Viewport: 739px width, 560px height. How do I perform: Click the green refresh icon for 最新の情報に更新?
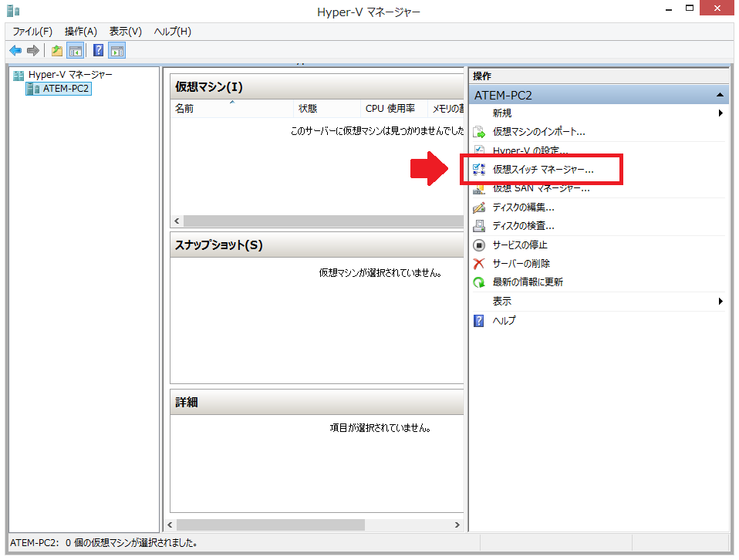pos(479,282)
